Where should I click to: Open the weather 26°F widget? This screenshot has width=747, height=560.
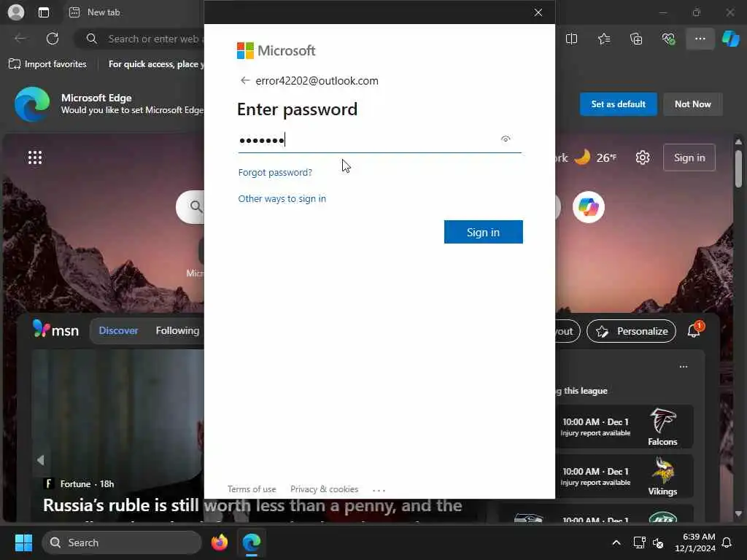pos(595,157)
